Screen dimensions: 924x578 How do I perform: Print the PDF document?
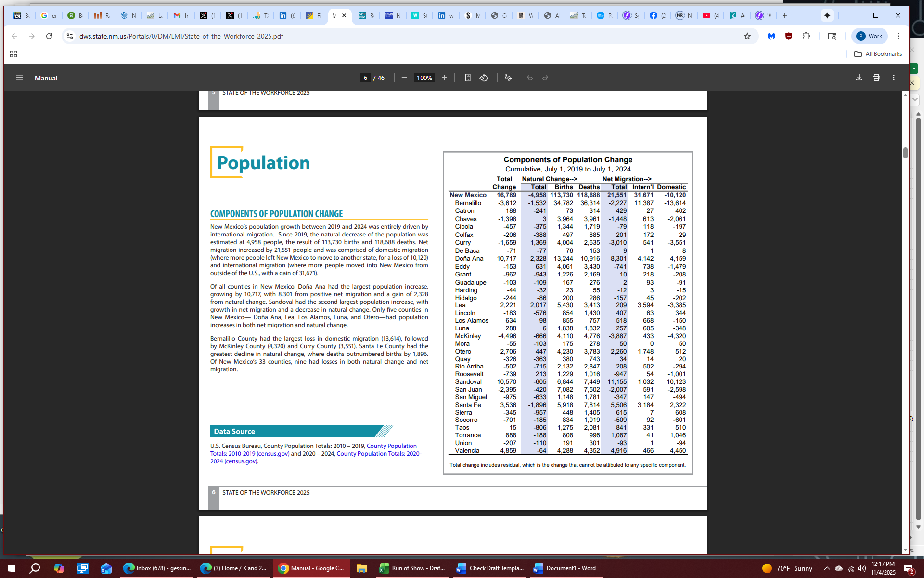(876, 78)
